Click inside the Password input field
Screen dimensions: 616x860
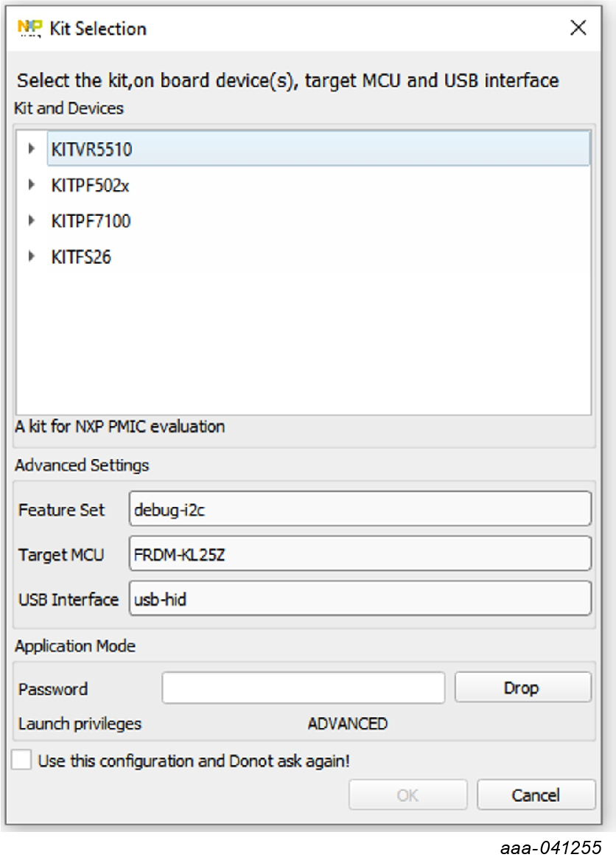coord(303,688)
